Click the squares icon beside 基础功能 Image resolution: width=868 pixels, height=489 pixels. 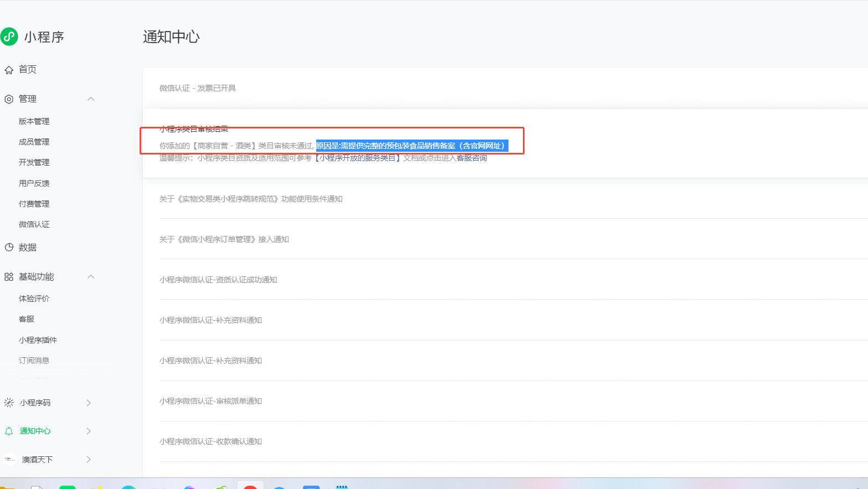[9, 277]
